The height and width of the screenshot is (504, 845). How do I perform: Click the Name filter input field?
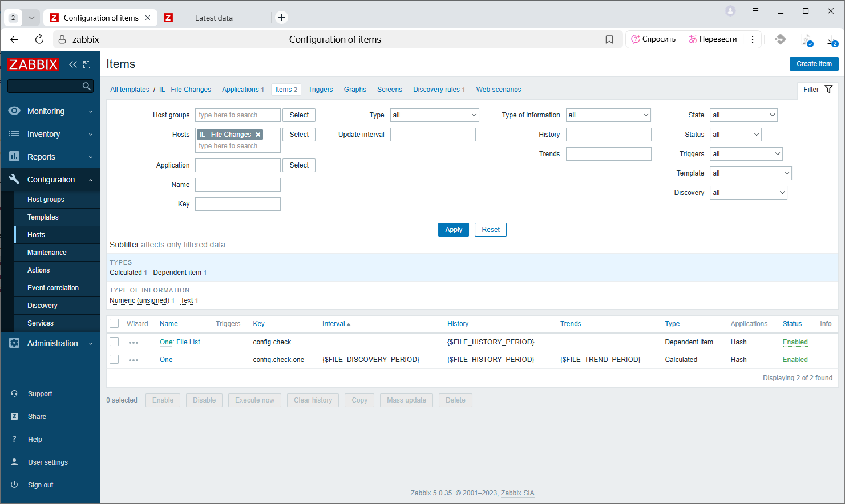click(238, 185)
